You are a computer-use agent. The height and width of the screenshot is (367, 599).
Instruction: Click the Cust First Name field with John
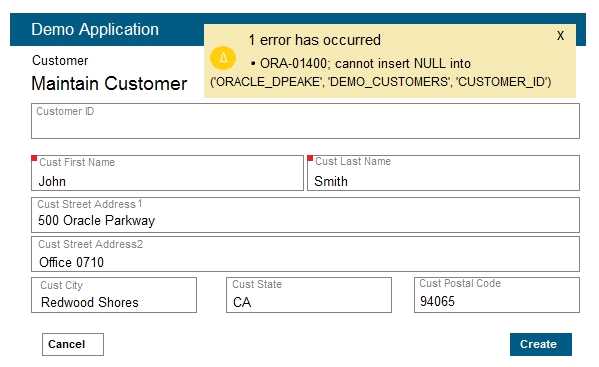pos(167,173)
